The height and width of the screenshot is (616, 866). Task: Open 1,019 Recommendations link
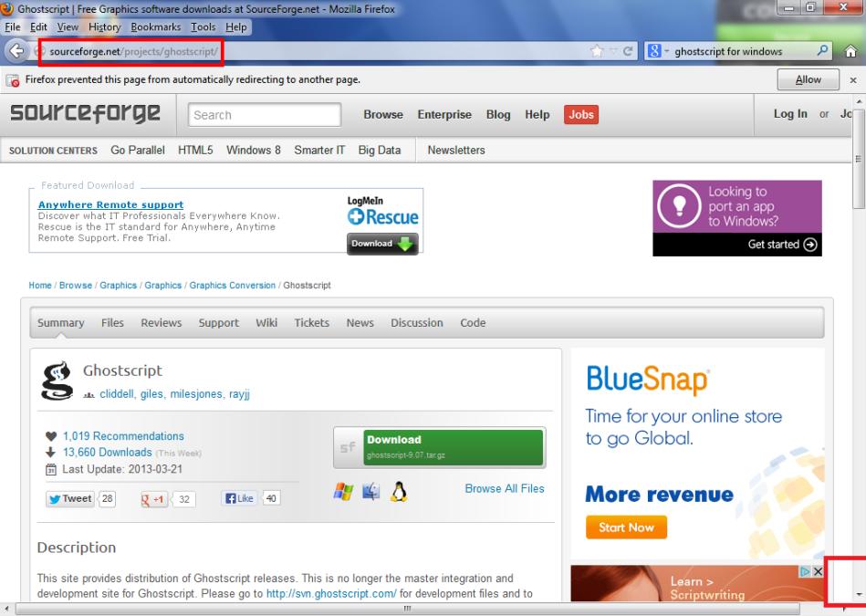[123, 436]
